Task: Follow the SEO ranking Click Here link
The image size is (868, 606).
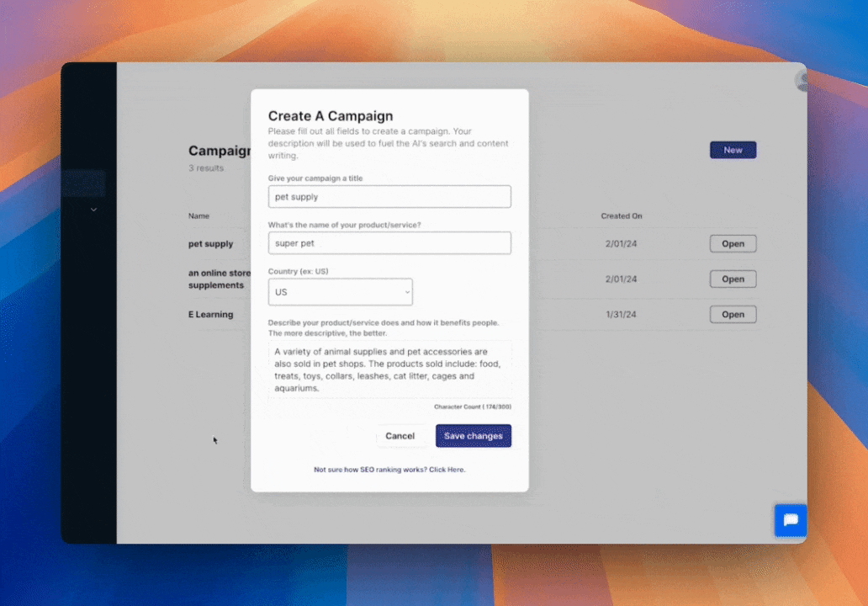Action: [x=447, y=470]
